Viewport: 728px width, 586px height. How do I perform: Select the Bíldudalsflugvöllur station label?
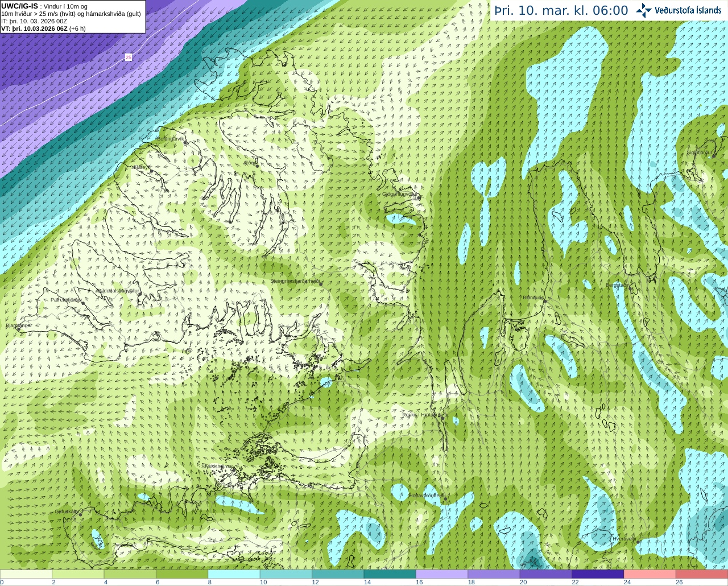click(x=118, y=291)
